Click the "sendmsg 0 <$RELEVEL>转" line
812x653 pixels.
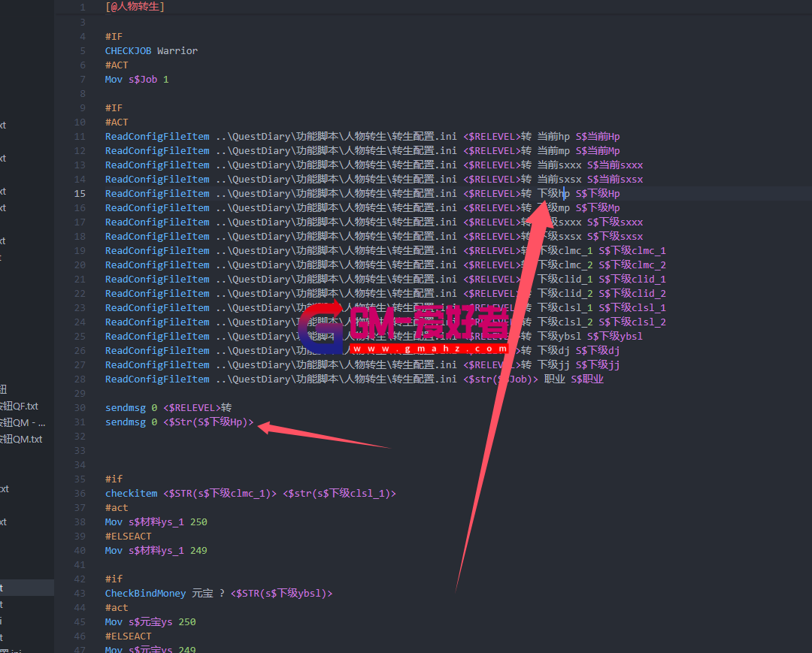(x=168, y=408)
